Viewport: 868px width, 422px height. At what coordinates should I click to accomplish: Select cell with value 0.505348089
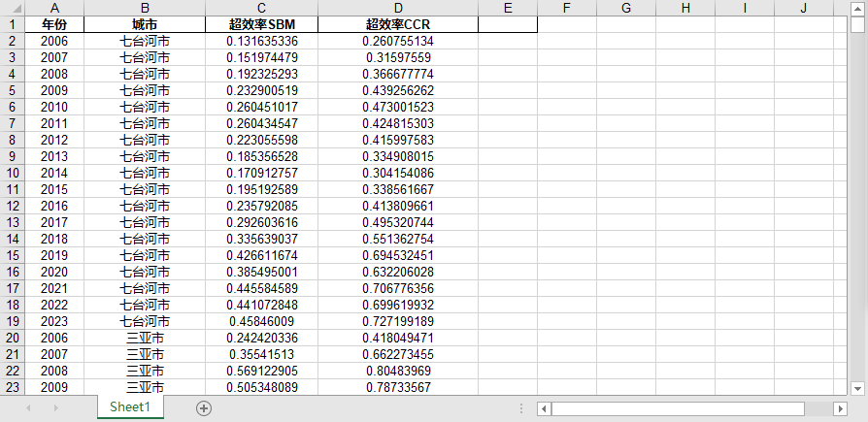click(262, 387)
